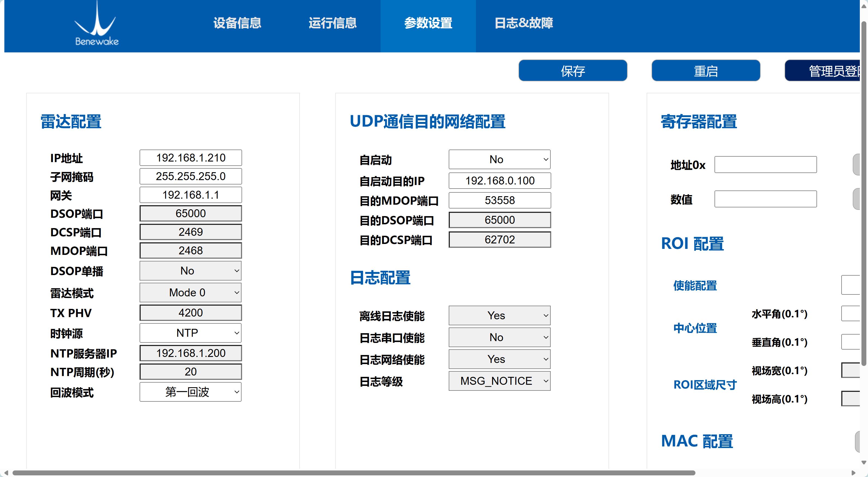Viewport: 868px width, 477px height.
Task: Click the 目的MDOP端口 field
Action: 500,200
